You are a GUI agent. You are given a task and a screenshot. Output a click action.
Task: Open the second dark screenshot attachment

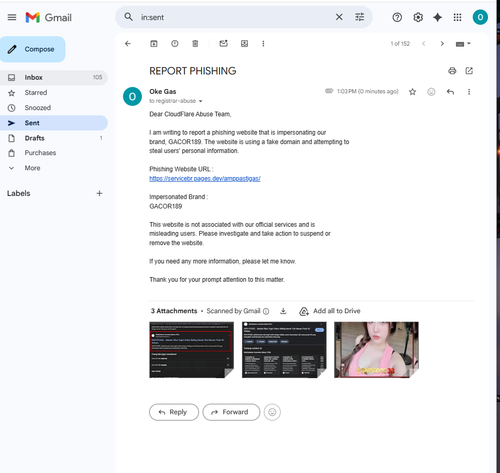[x=284, y=350]
